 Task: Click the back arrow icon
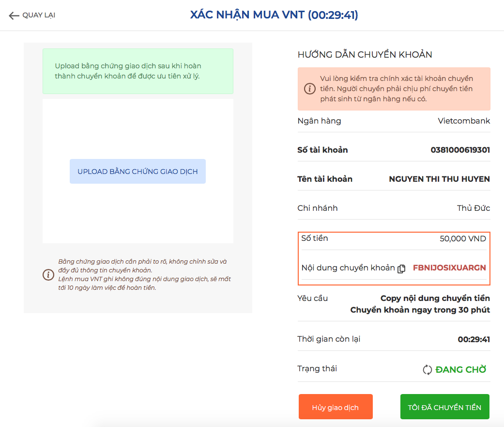pos(14,16)
